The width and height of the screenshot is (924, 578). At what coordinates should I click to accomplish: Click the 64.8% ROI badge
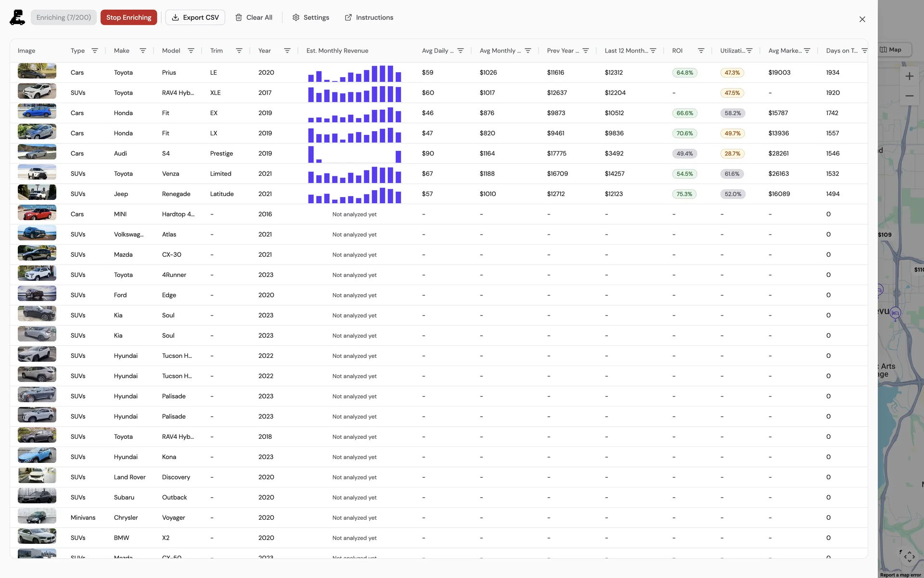point(685,73)
